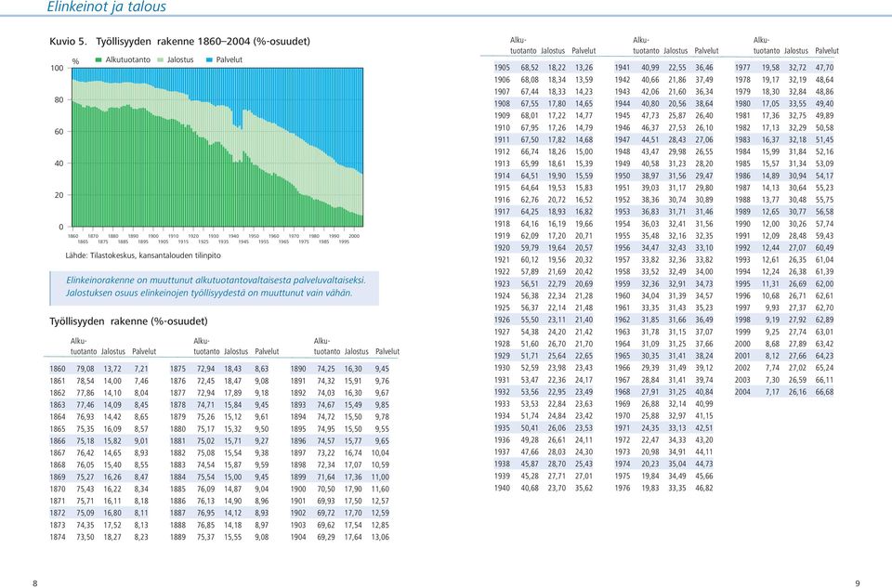Screen dimensions: 892x588
Task: Select value '66,68' in the 2004 row
Action: [x=824, y=392]
